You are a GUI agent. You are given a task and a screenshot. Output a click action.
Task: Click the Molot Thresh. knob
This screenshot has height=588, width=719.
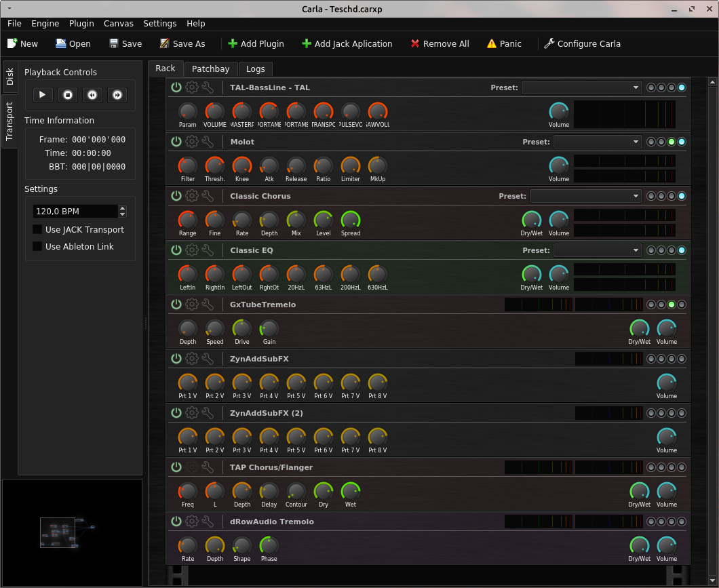click(214, 166)
